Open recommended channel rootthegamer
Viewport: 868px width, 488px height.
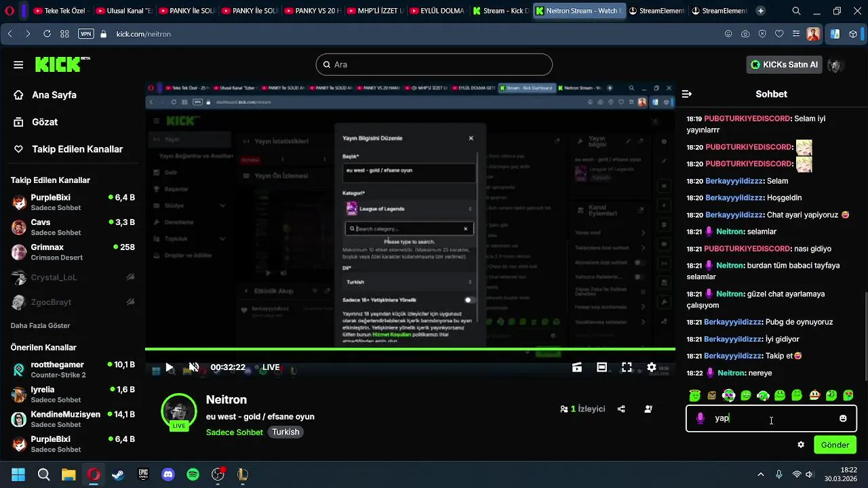(x=74, y=369)
